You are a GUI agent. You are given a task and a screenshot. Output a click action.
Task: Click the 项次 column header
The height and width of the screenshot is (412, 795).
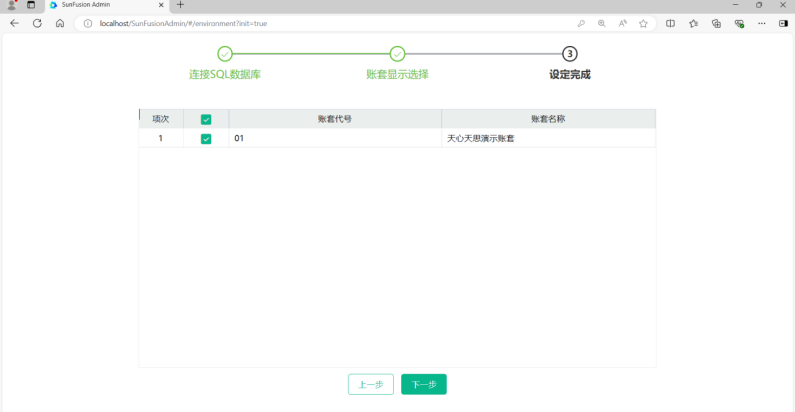(161, 119)
